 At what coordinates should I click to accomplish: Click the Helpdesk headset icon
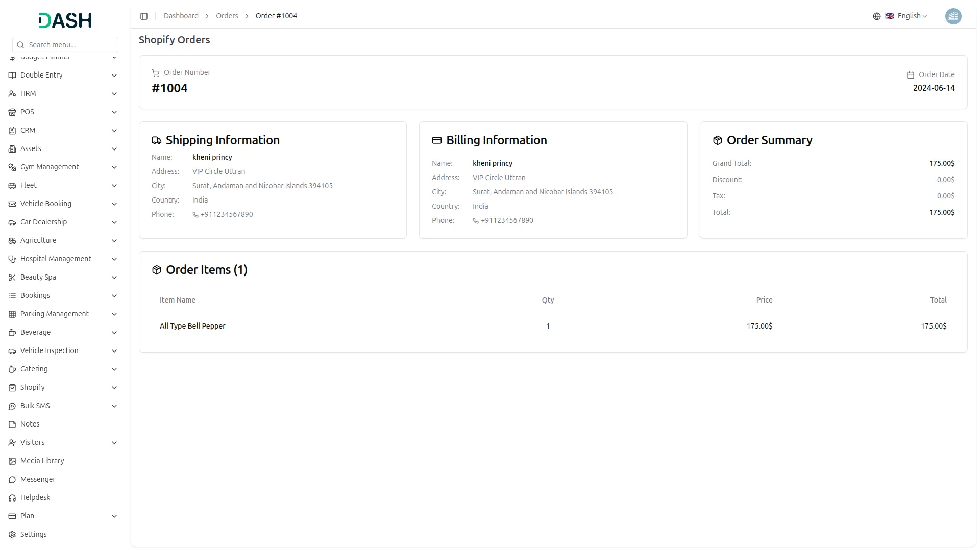click(x=12, y=498)
